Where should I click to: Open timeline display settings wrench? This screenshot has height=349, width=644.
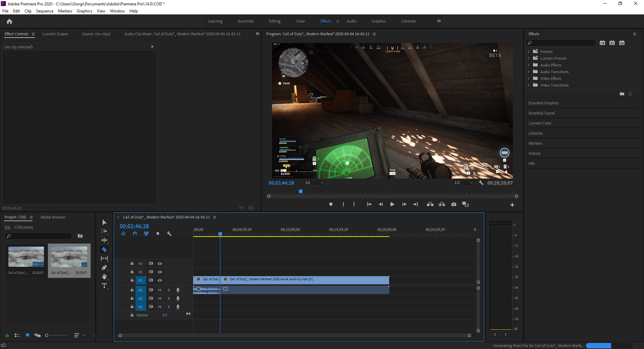click(x=169, y=234)
